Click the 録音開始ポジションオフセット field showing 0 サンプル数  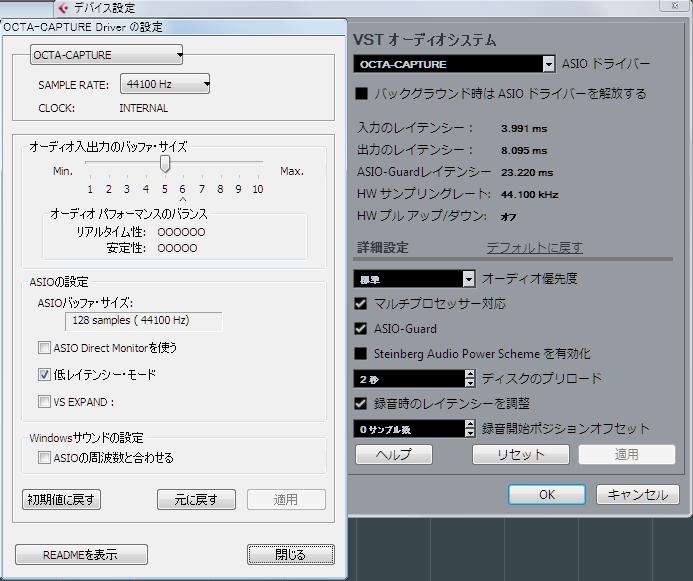point(409,429)
